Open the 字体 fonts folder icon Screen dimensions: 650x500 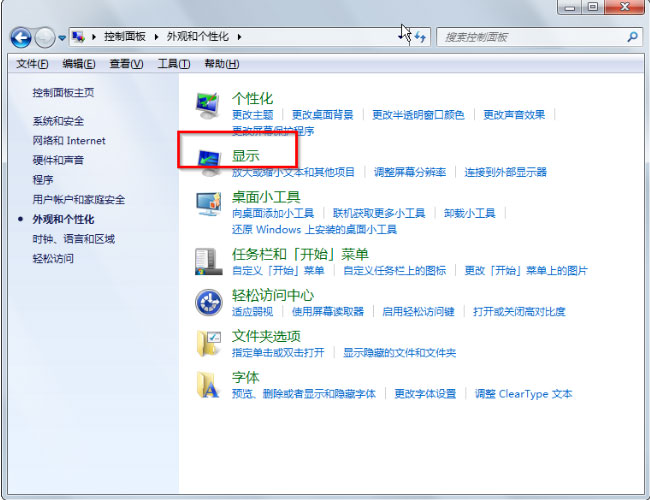[x=208, y=385]
